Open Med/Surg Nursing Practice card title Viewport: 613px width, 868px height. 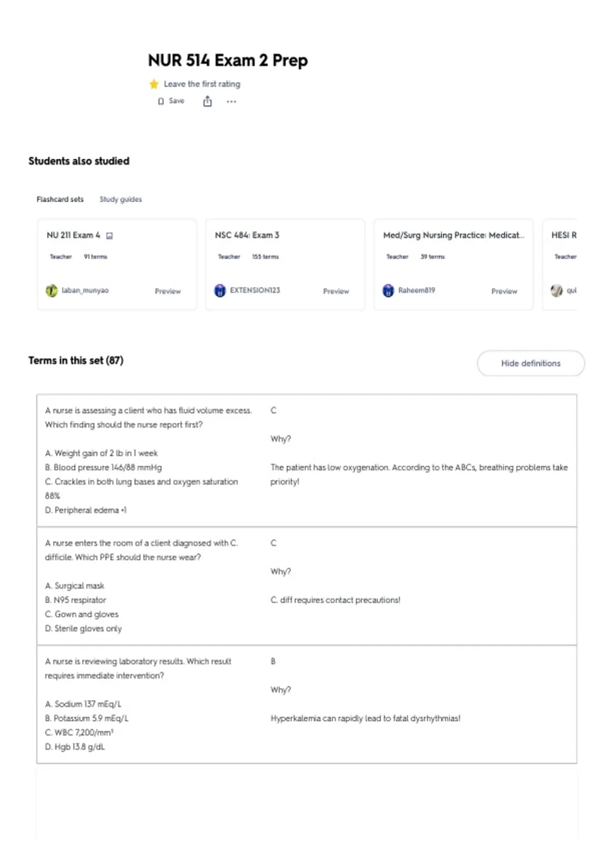click(454, 235)
